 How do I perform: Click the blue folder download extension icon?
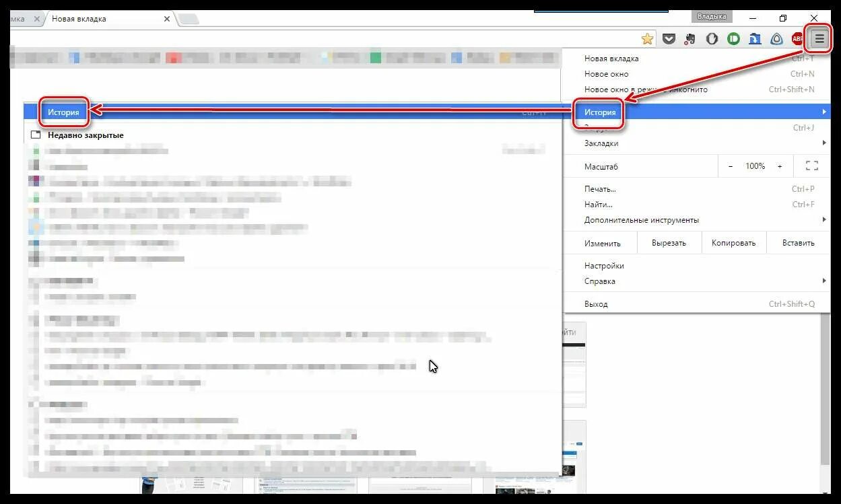[755, 39]
